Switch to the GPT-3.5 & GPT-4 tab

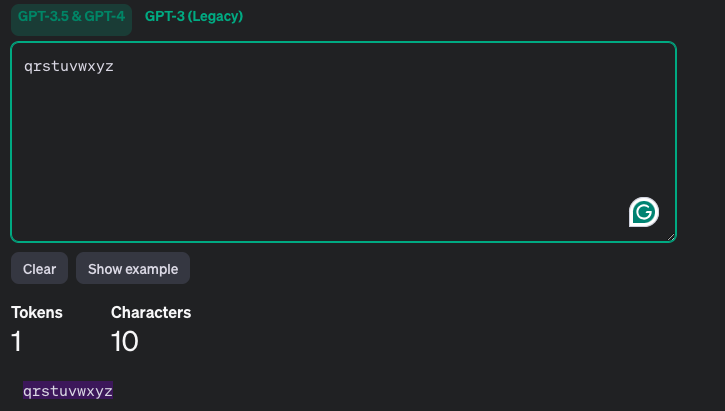[71, 17]
